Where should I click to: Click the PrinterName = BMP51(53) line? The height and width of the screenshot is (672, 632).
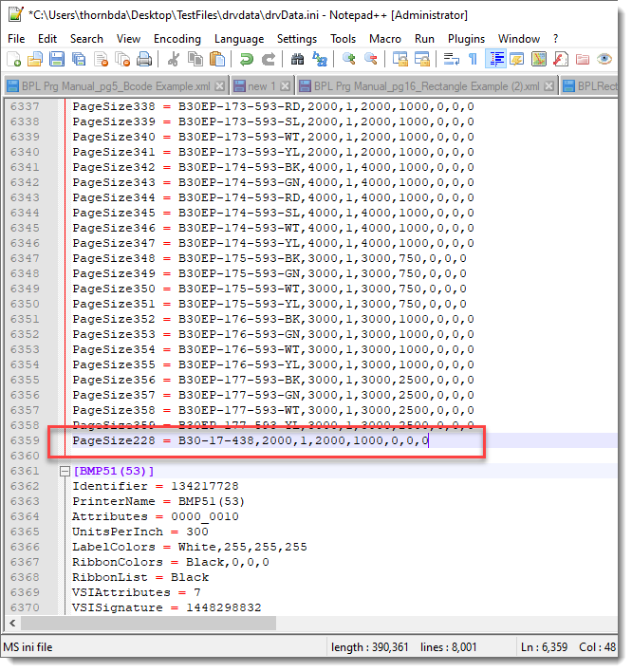pyautogui.click(x=158, y=501)
